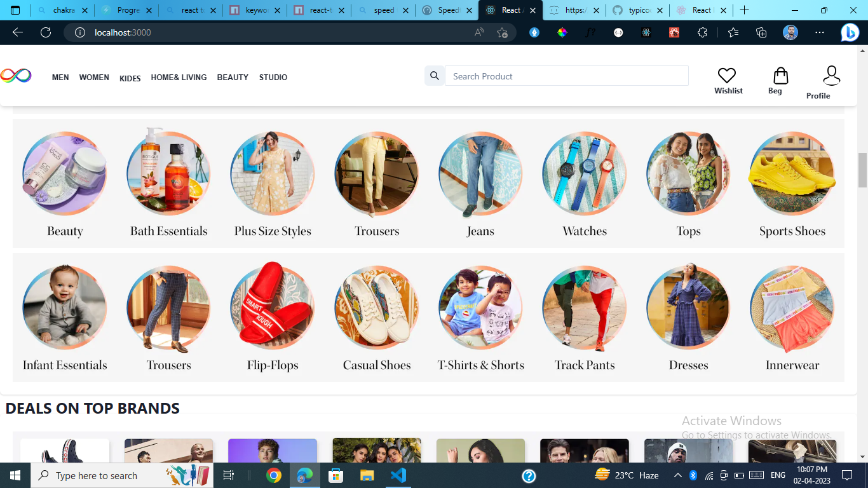Select the Plus Size Styles category image
This screenshot has width=868, height=488.
[273, 173]
